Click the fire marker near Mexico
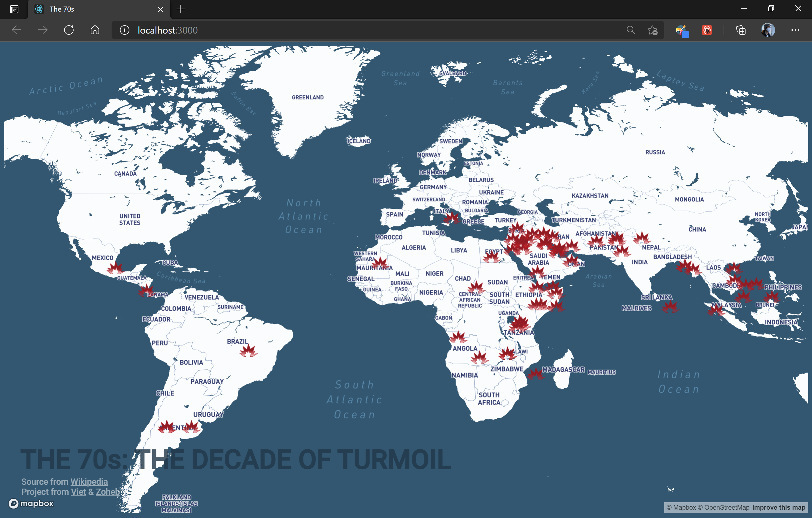The image size is (812, 518). (x=115, y=269)
